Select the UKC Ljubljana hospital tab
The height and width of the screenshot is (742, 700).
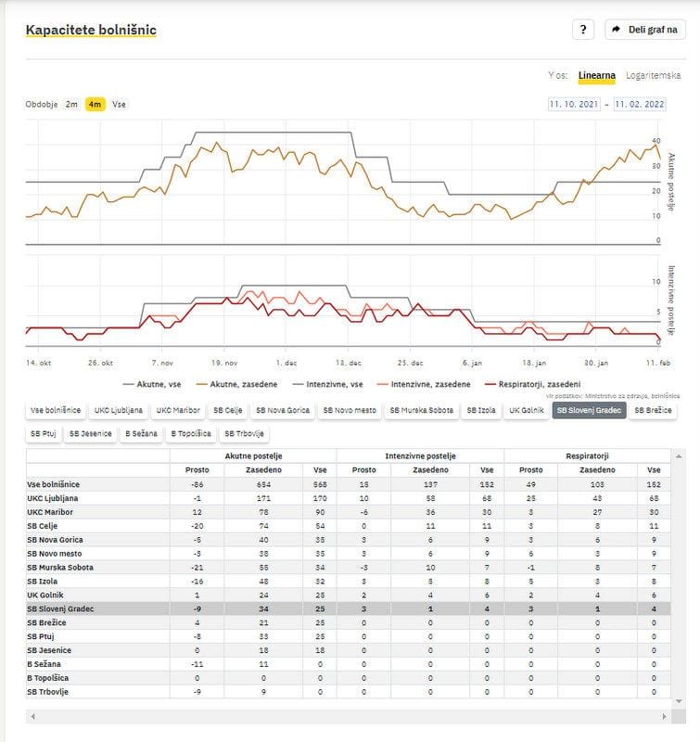click(120, 410)
